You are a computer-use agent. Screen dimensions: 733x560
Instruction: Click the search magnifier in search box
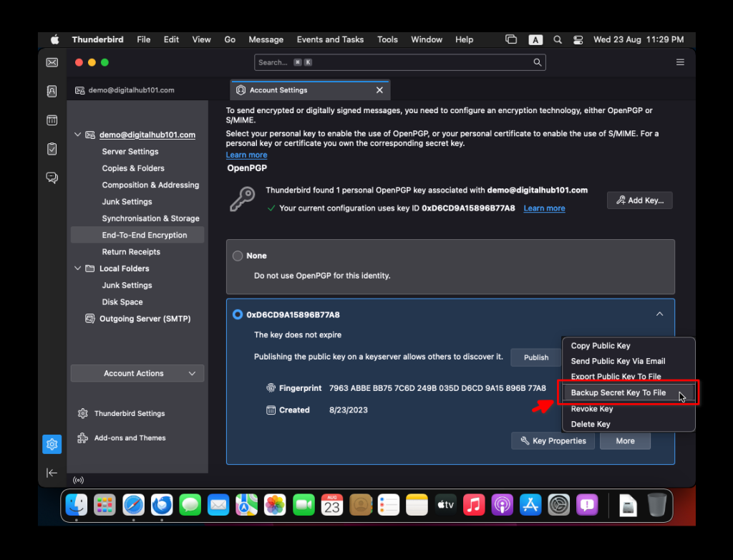(538, 62)
